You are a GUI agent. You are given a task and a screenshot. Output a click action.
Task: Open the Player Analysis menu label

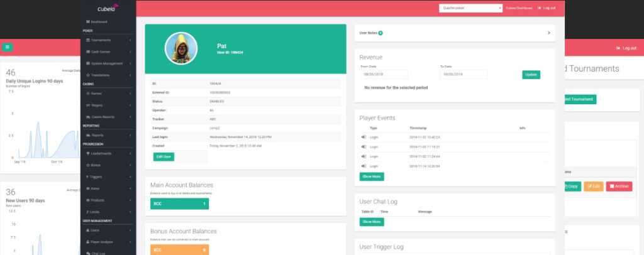(101, 242)
